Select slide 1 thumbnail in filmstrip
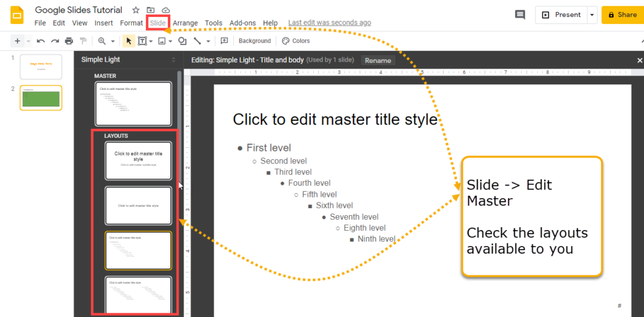 coord(41,67)
